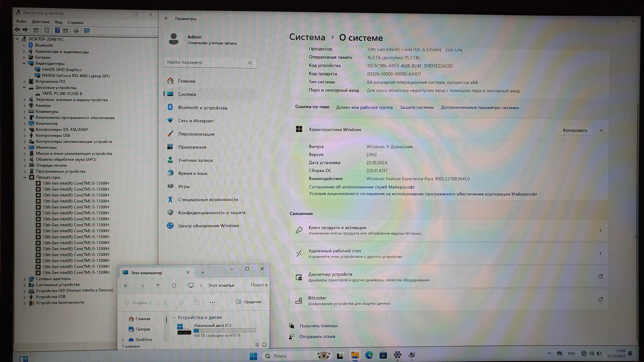Screen dimensions: 644x362
Task: Open Explorer three-dots more options menu
Action: (x=212, y=302)
